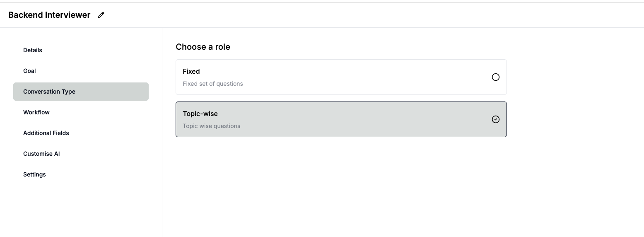The height and width of the screenshot is (237, 644).
Task: Open the Workflow sidebar section
Action: (x=36, y=112)
